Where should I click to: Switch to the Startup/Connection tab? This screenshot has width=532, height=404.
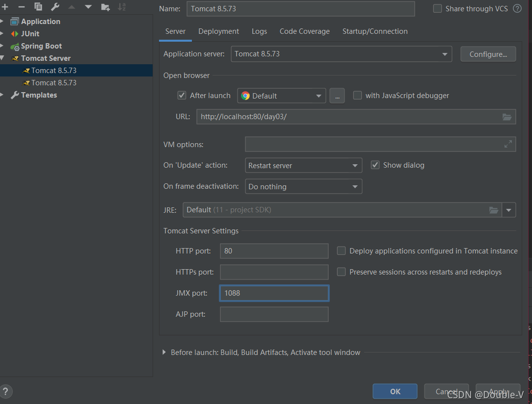tap(375, 31)
